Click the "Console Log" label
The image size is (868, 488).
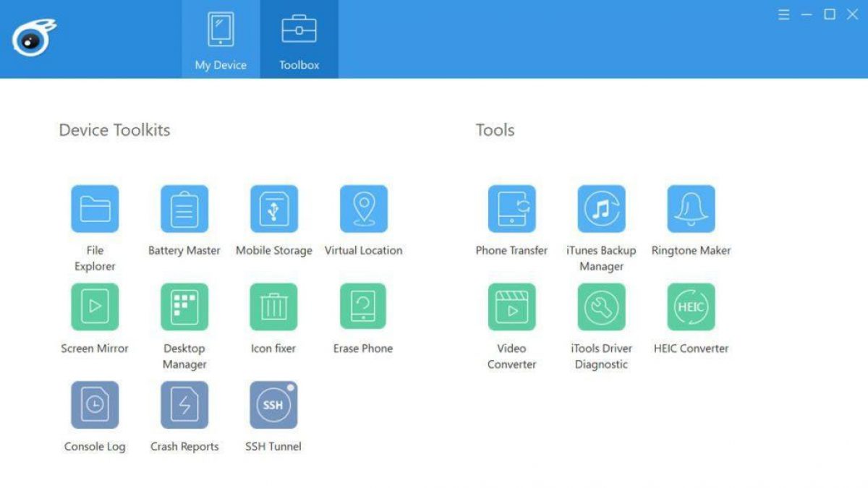pyautogui.click(x=95, y=447)
